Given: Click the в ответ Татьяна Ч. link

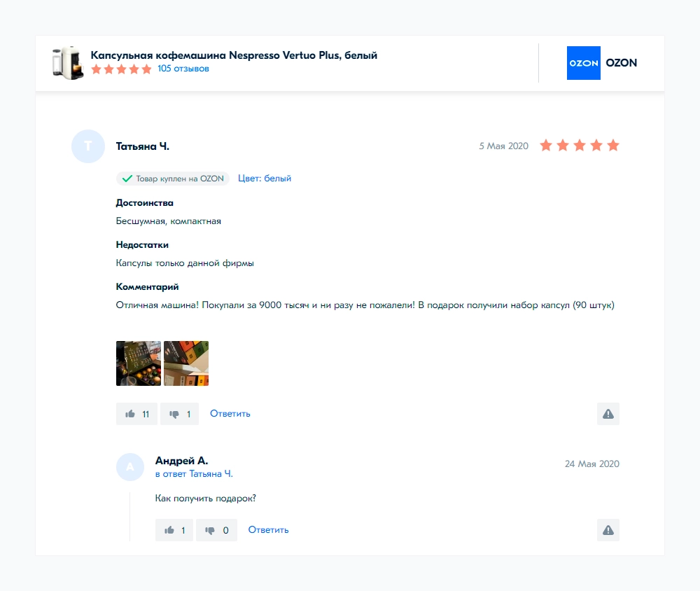Looking at the screenshot, I should [194, 474].
